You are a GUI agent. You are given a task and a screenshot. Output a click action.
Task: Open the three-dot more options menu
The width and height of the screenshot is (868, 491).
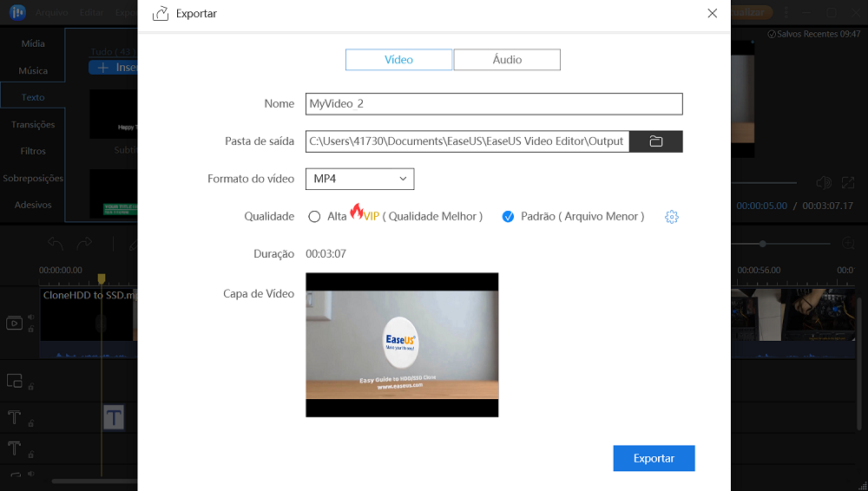coord(788,12)
